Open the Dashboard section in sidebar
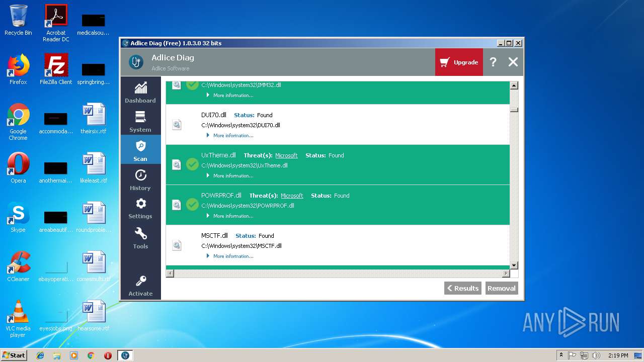644x362 pixels. click(x=140, y=92)
